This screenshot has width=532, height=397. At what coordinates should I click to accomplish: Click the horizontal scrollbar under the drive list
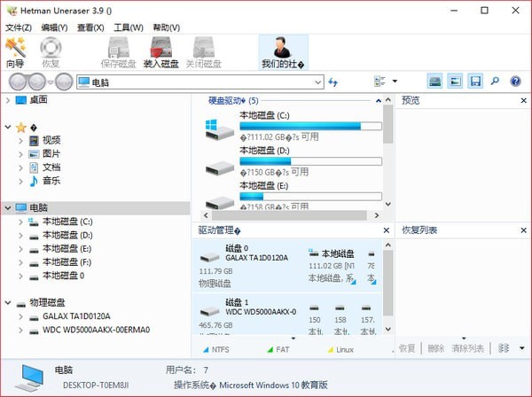pos(289,215)
